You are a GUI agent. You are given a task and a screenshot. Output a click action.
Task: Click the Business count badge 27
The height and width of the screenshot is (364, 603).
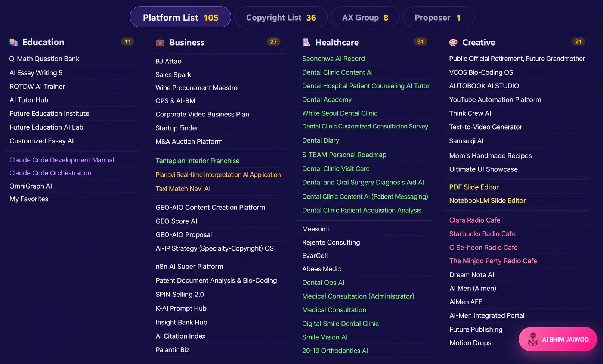273,41
